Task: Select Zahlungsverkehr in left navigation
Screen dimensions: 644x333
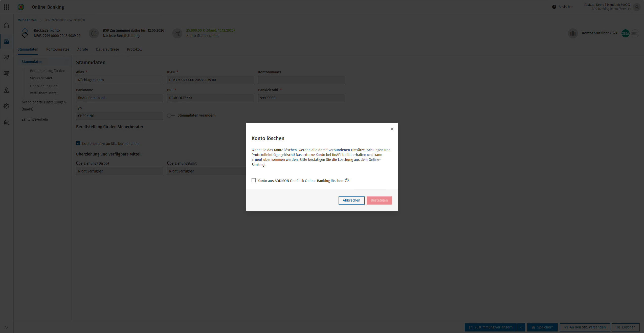Action: (35, 119)
